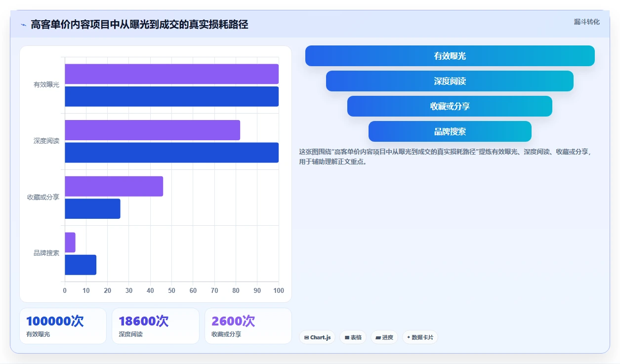
Task: Click the 品牌搜索 funnel stage bar
Action: click(450, 131)
